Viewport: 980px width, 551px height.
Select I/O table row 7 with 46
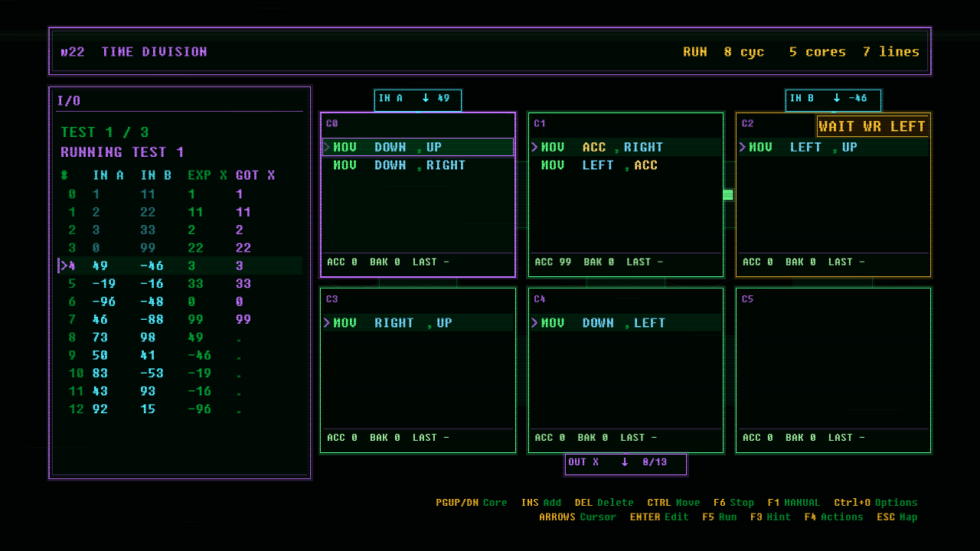coord(181,320)
